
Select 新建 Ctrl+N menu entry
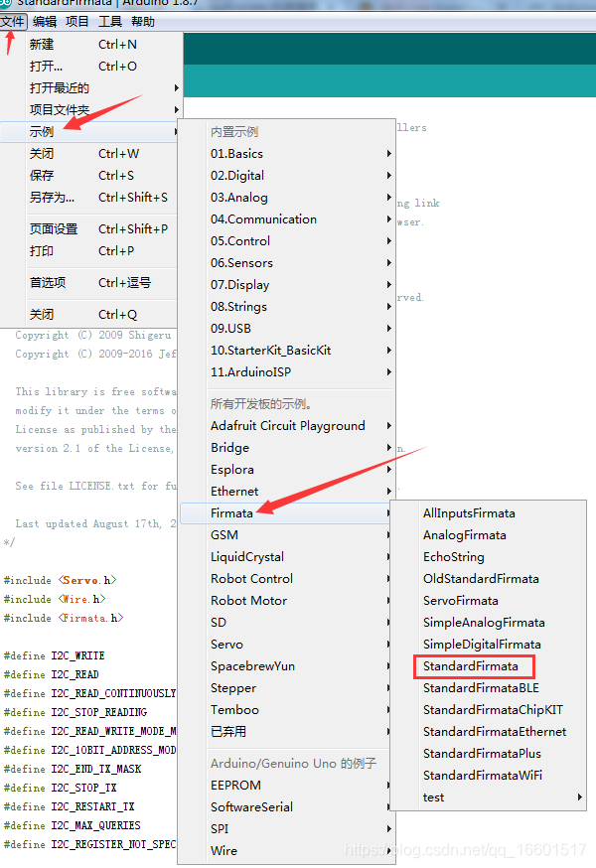(91, 45)
